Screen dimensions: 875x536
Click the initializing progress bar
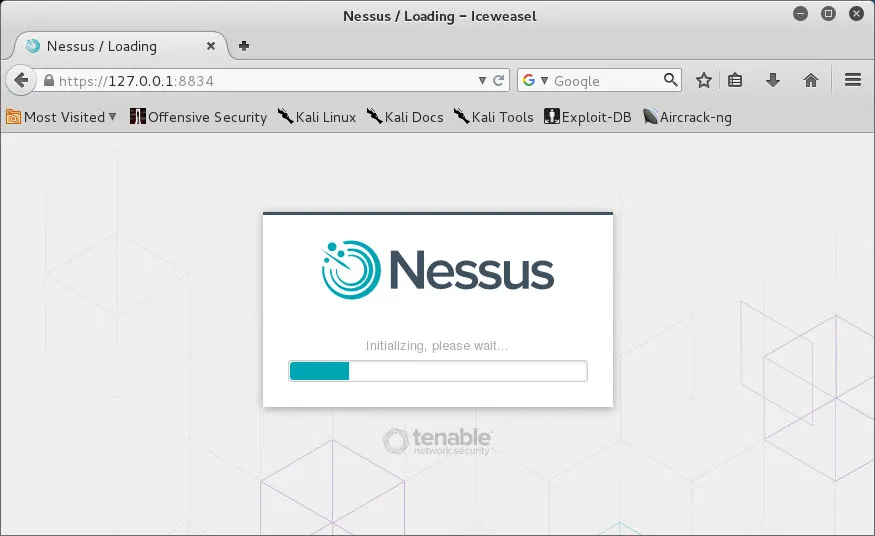click(438, 371)
